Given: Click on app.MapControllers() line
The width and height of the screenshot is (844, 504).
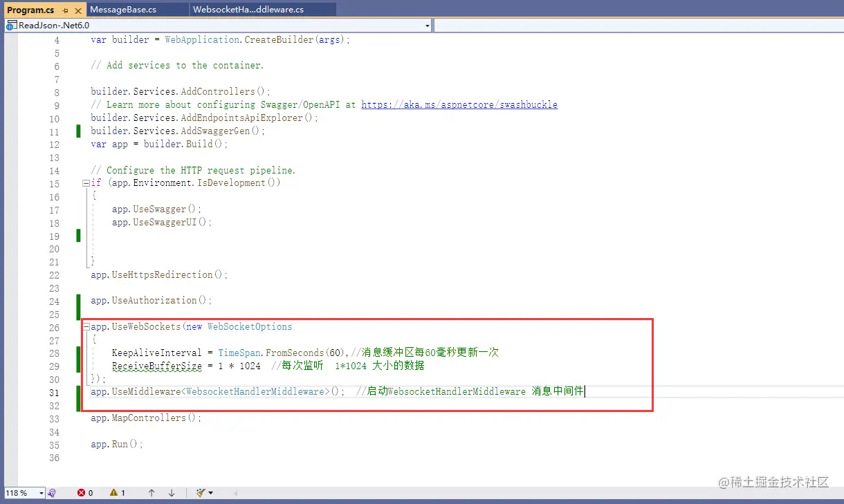Looking at the screenshot, I should 146,418.
